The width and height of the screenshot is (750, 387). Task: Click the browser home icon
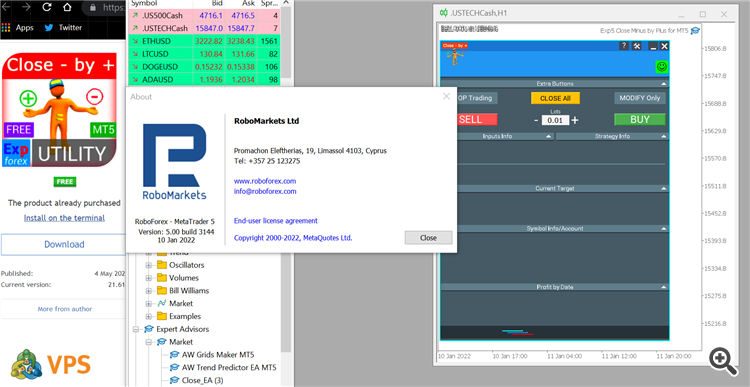[67, 7]
